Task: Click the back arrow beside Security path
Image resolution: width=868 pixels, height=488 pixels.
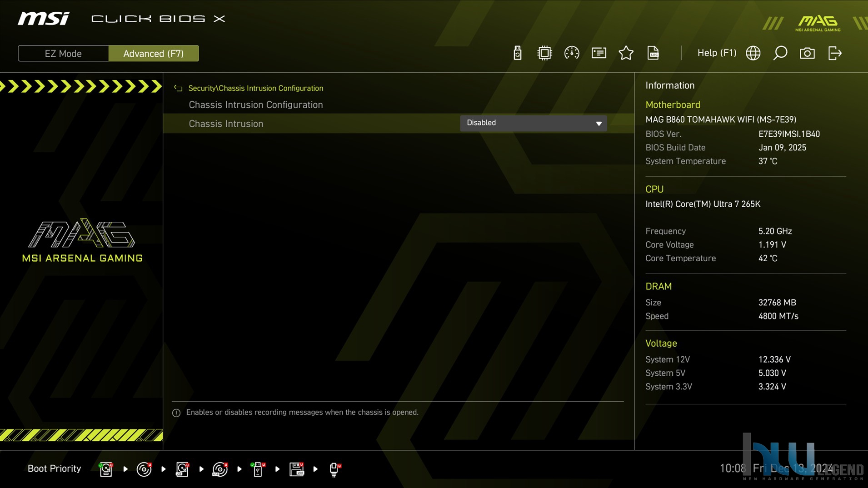Action: [x=178, y=88]
